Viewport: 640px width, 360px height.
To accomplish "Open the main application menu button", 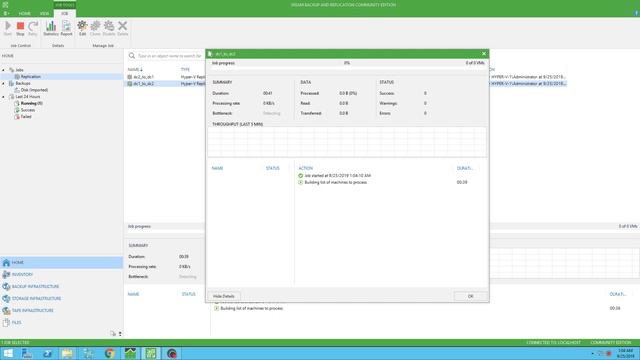I will point(6,13).
